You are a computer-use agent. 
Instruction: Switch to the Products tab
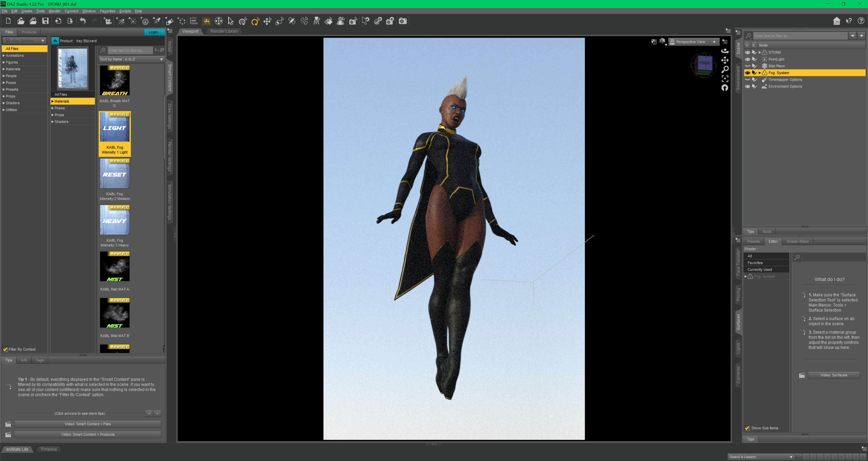(29, 32)
